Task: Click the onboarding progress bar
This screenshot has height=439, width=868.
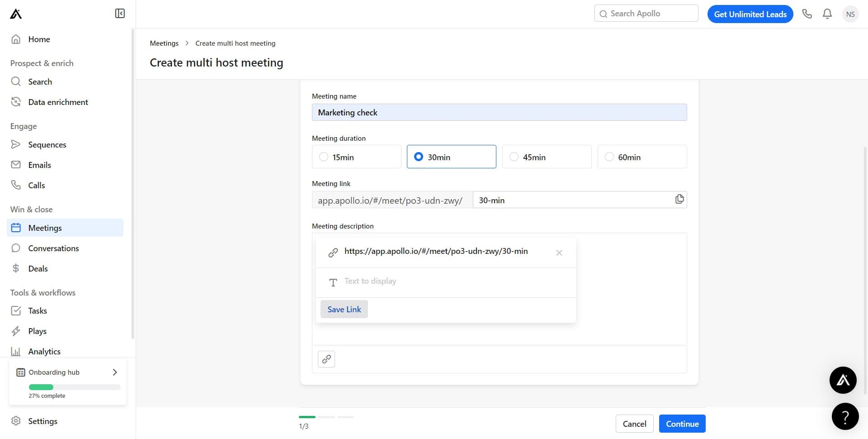Action: point(74,387)
